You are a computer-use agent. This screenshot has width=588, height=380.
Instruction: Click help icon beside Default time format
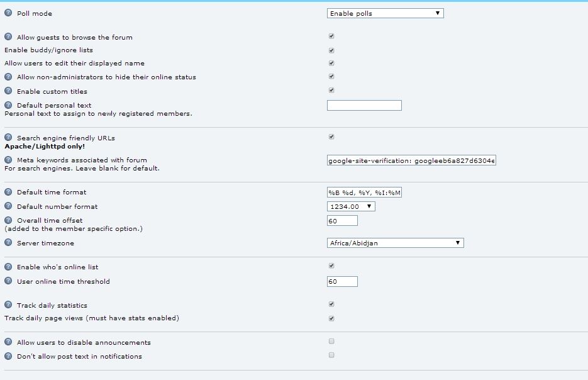tap(8, 192)
